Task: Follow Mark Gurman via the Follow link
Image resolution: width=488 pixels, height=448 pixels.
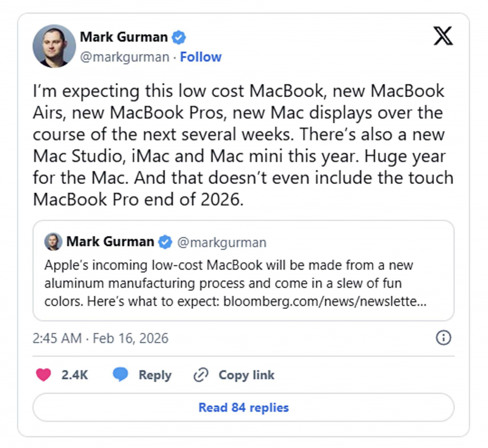Action: [x=201, y=57]
